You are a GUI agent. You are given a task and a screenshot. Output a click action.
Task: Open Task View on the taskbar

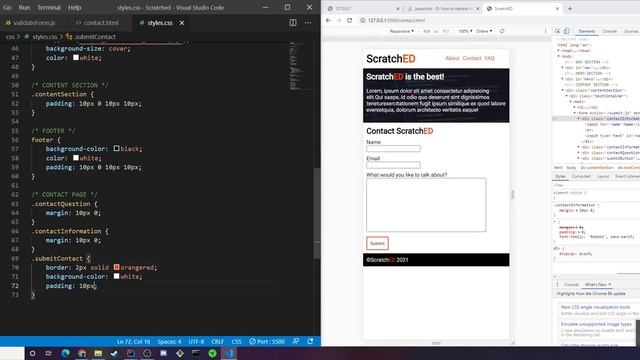click(49, 353)
